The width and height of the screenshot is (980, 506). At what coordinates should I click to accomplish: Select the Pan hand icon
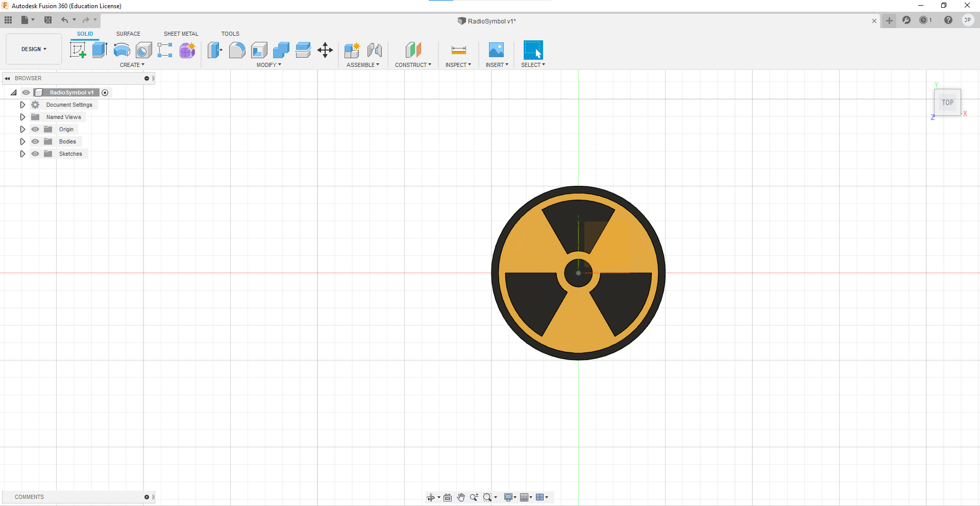(461, 497)
